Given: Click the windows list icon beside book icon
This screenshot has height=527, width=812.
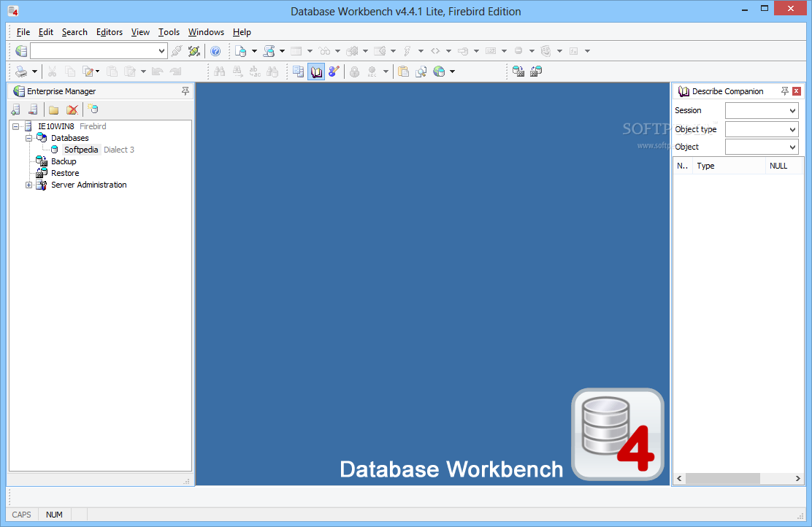Looking at the screenshot, I should pos(298,72).
